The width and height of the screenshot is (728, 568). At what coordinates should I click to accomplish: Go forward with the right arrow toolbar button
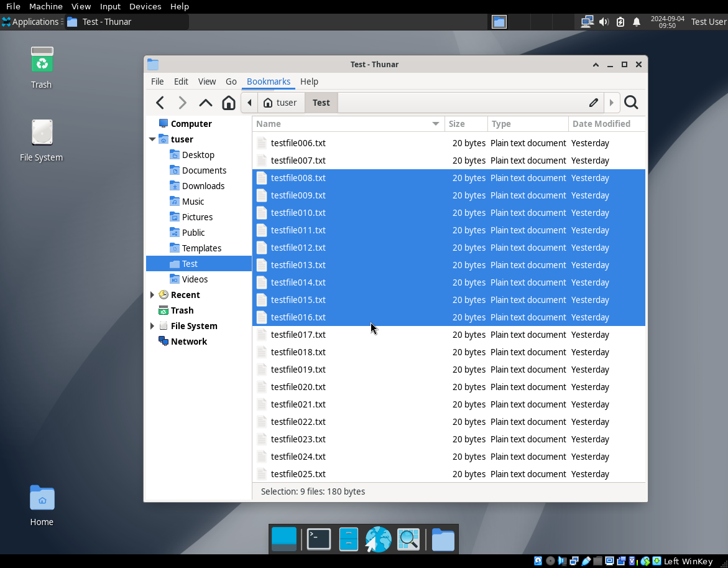coord(182,103)
